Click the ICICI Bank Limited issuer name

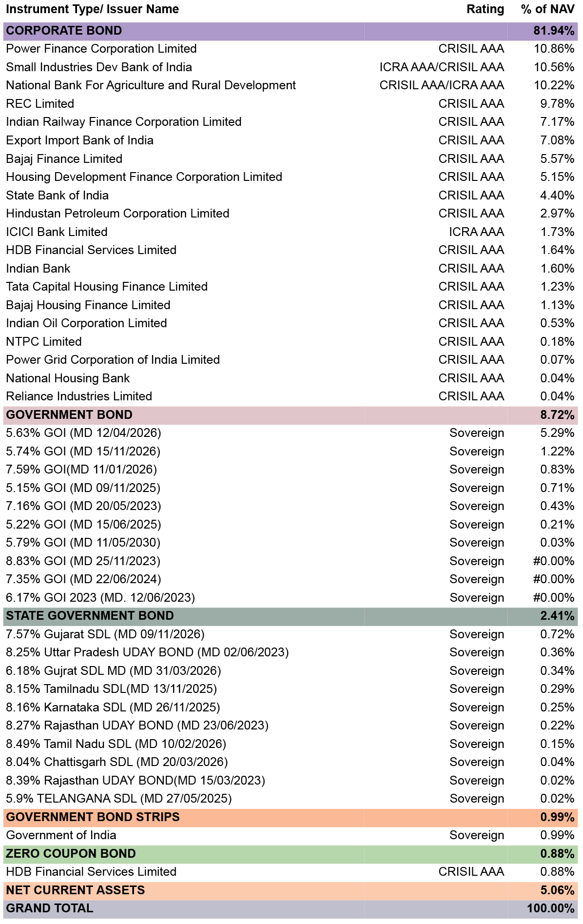[57, 232]
